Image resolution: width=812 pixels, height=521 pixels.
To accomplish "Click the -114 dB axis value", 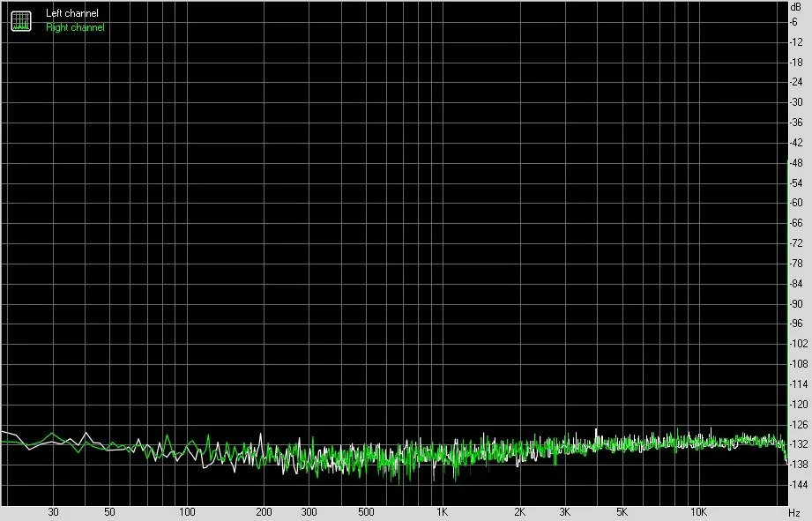I will pyautogui.click(x=798, y=383).
